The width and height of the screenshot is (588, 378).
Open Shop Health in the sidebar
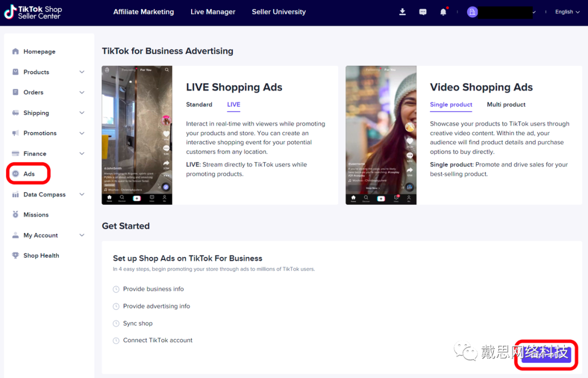click(x=41, y=255)
